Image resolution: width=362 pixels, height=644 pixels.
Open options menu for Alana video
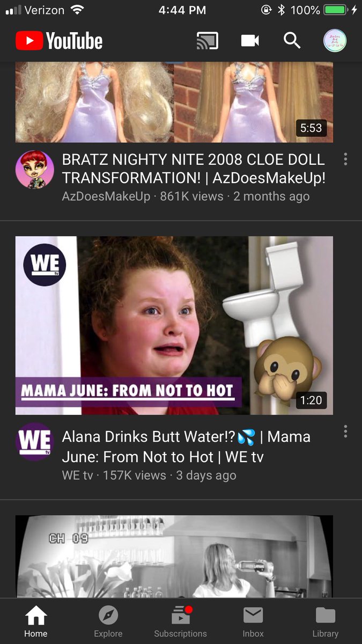pyautogui.click(x=345, y=431)
